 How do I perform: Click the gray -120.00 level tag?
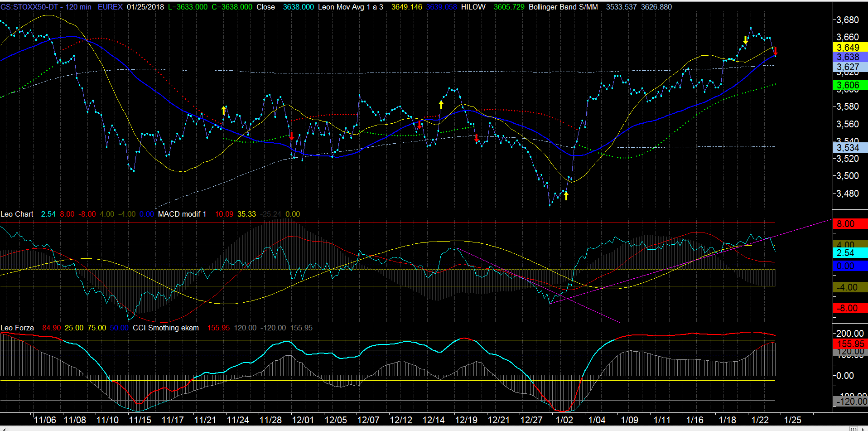[850, 402]
